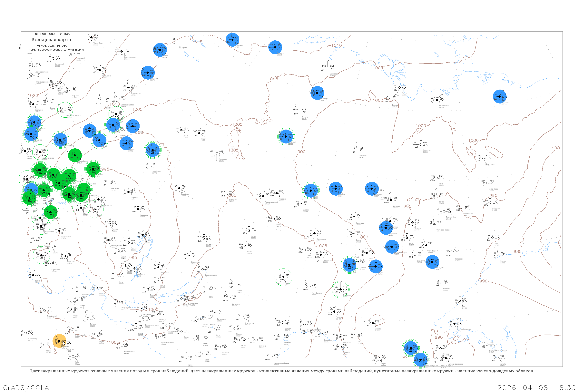
Task: Click the blue Хатанга 20891 station marker
Action: click(x=275, y=47)
